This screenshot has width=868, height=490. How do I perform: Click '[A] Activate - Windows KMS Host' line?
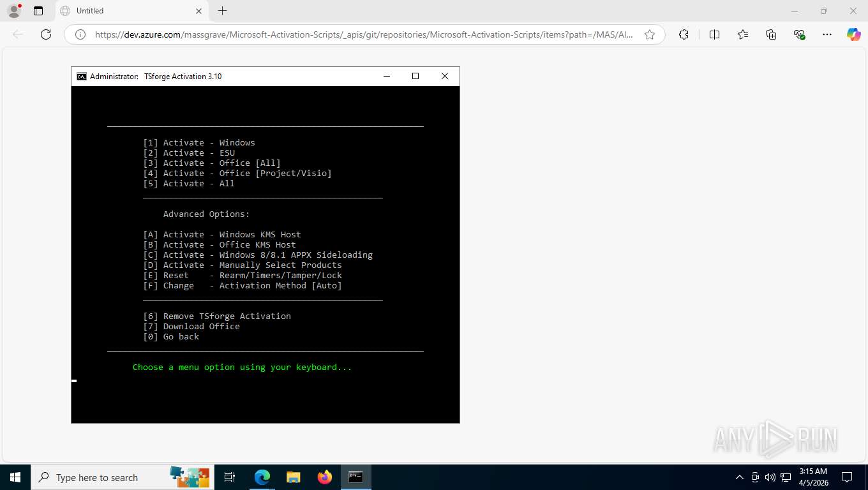pos(222,234)
